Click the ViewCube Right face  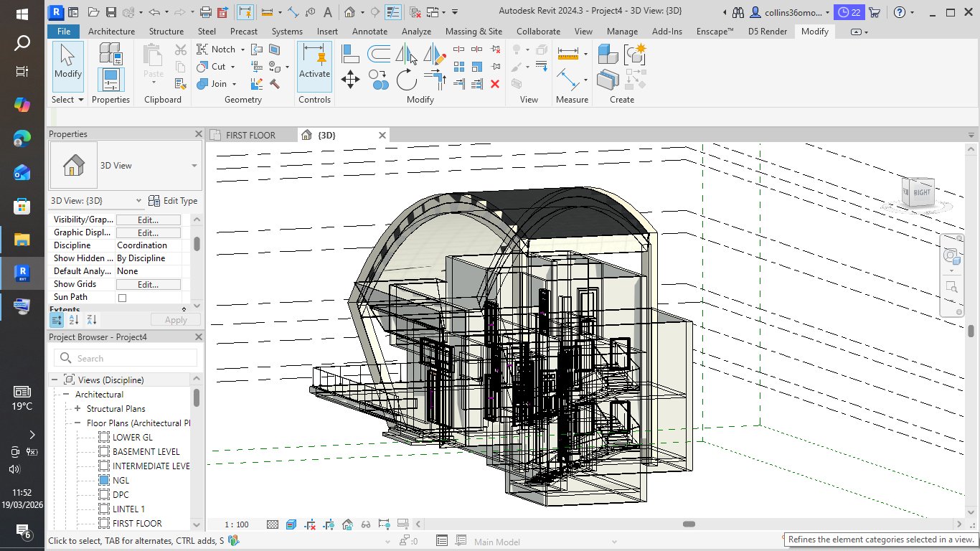[920, 192]
